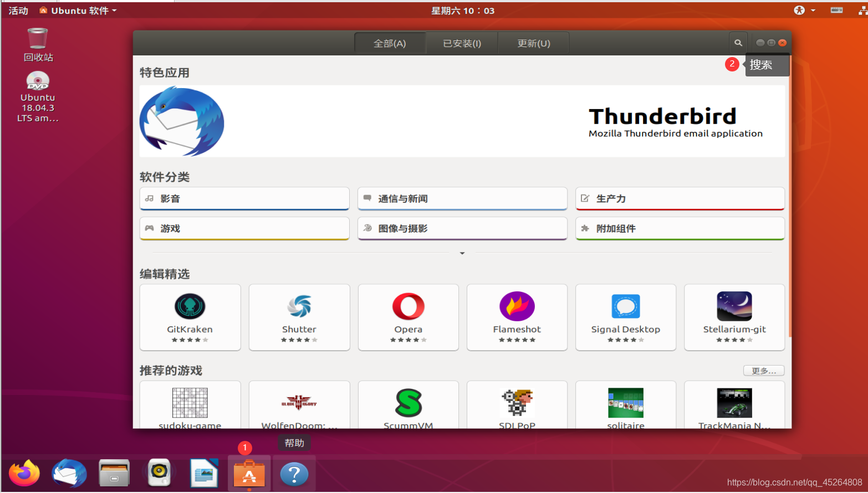The height and width of the screenshot is (493, 868).
Task: Open the 游戏 (Games) category
Action: pyautogui.click(x=244, y=228)
